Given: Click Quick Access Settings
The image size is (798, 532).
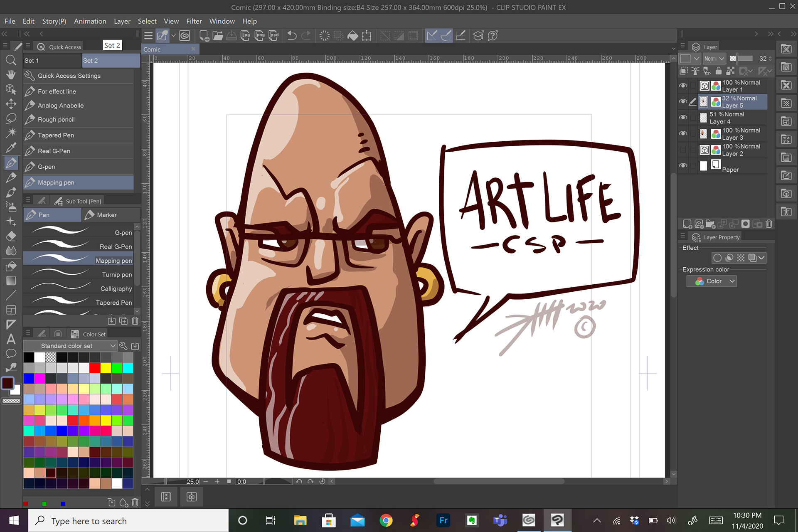Looking at the screenshot, I should [79, 76].
